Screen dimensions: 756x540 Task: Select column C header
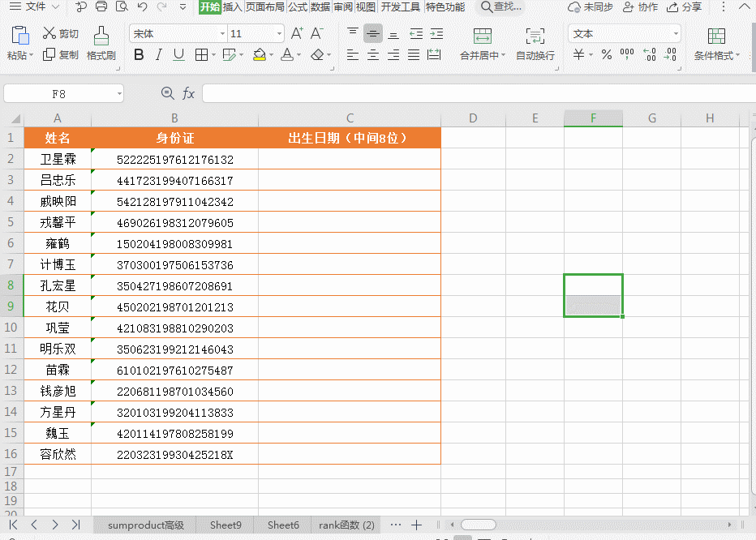(350, 118)
